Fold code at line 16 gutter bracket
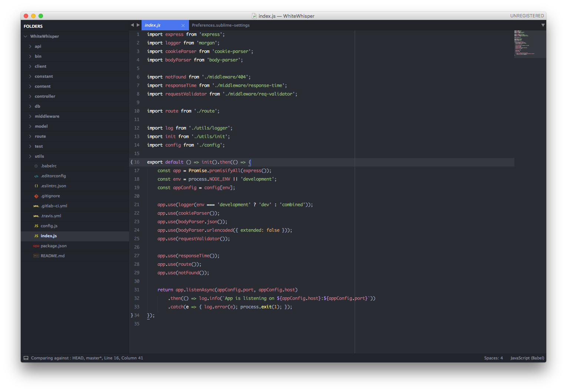This screenshot has height=392, width=567. (x=132, y=162)
